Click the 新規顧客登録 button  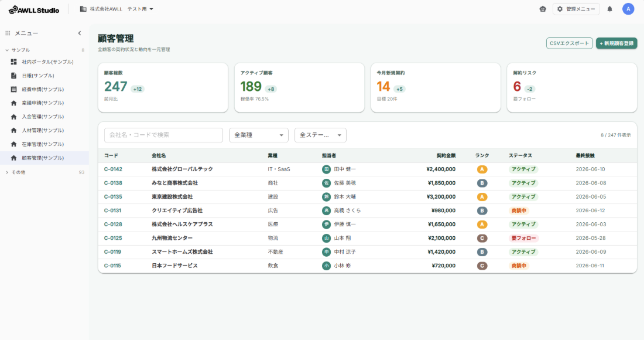[616, 43]
